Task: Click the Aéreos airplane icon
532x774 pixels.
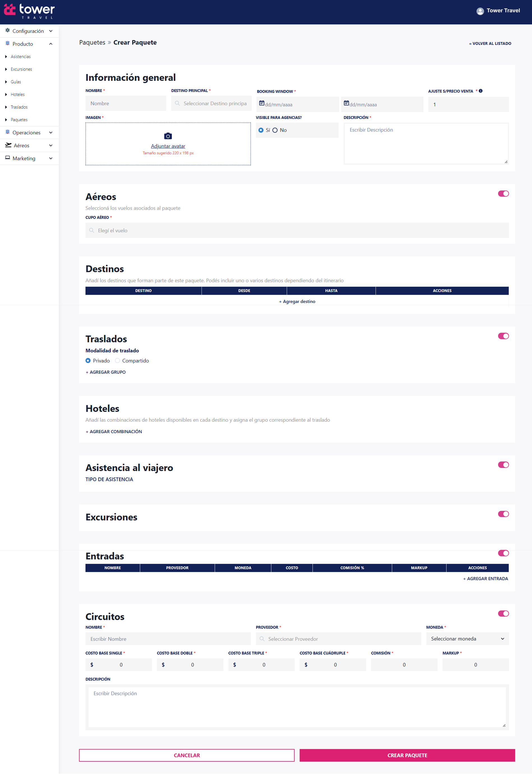Action: click(x=8, y=145)
